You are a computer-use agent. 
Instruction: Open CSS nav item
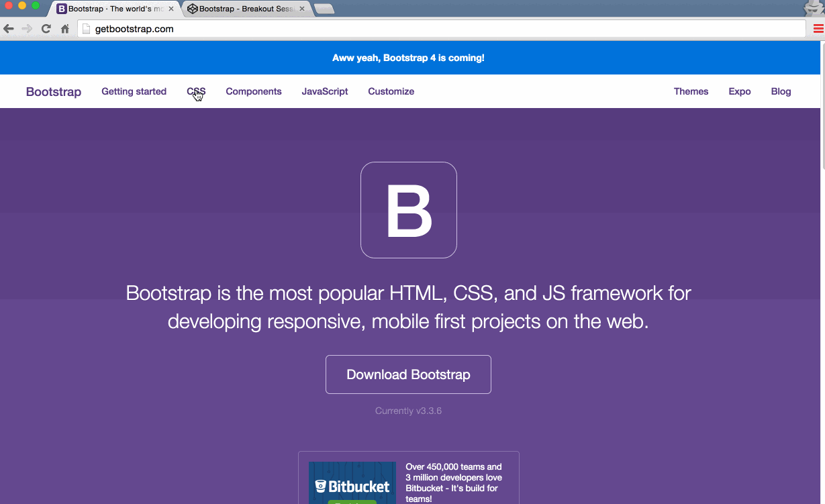pos(196,91)
